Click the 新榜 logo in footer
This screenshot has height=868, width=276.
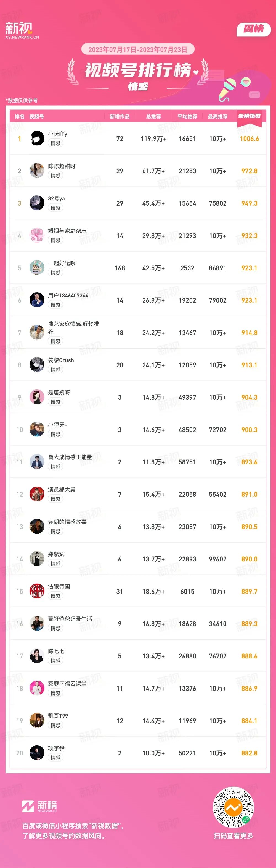click(x=39, y=806)
